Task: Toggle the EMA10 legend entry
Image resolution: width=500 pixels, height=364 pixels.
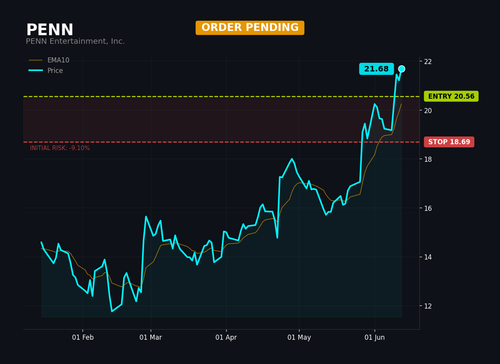Action: point(49,60)
